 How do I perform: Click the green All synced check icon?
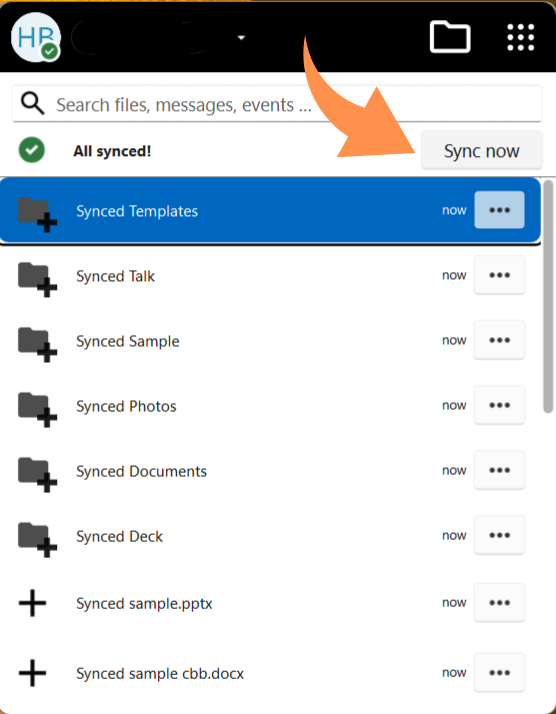point(32,150)
